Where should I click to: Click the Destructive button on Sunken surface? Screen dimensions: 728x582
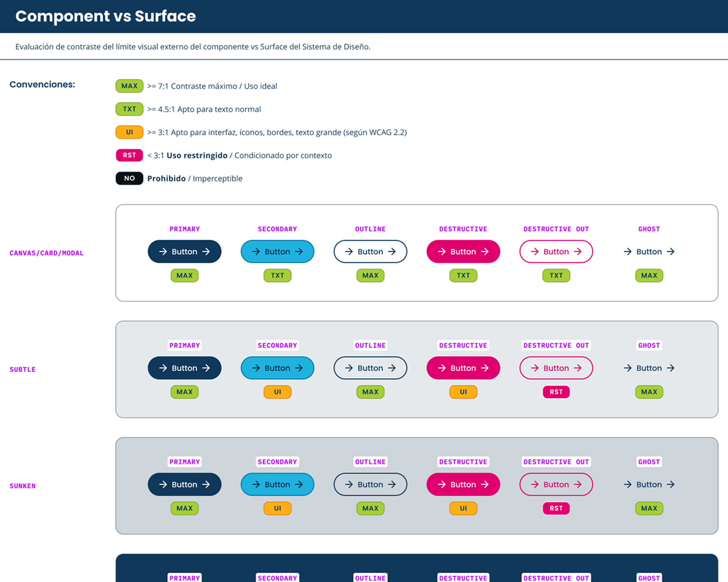click(463, 485)
